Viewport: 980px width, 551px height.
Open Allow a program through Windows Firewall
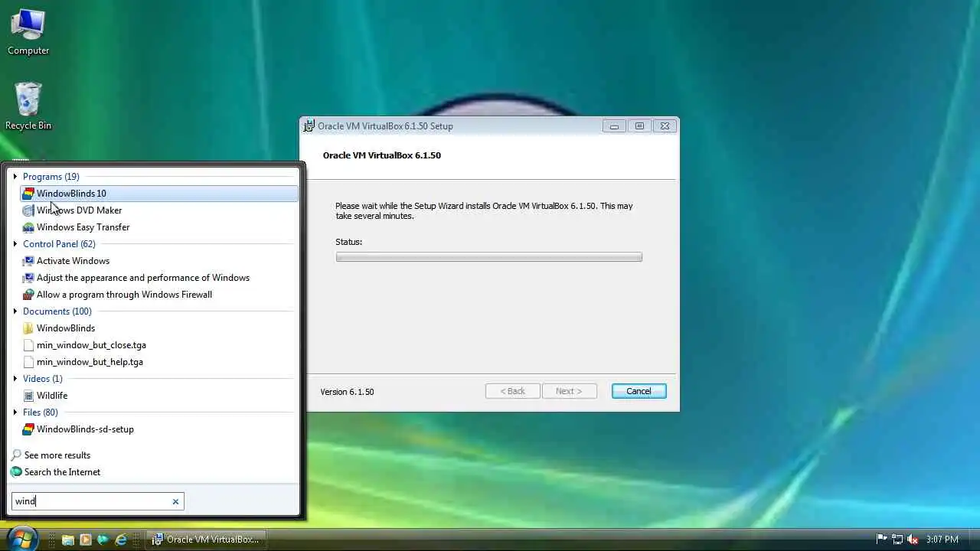click(x=158, y=295)
